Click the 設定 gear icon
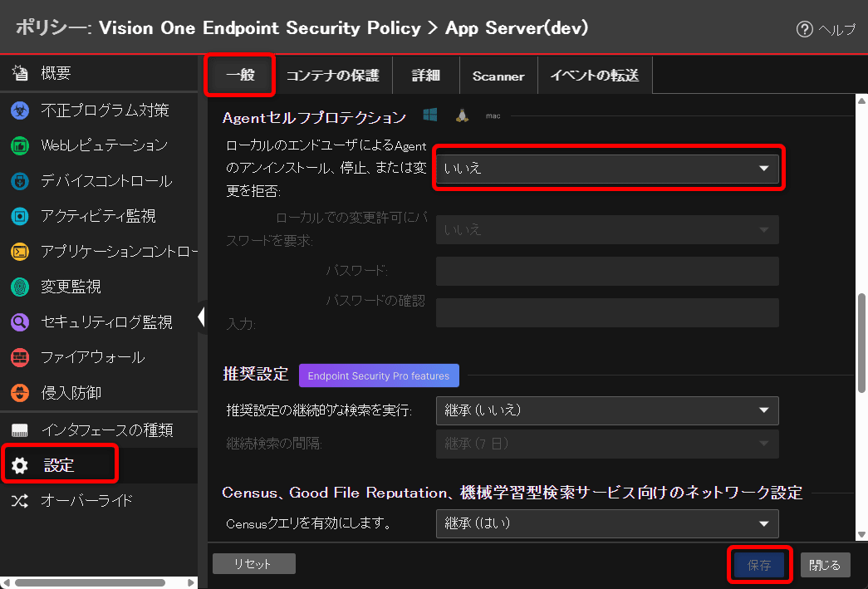This screenshot has width=868, height=589. point(20,465)
